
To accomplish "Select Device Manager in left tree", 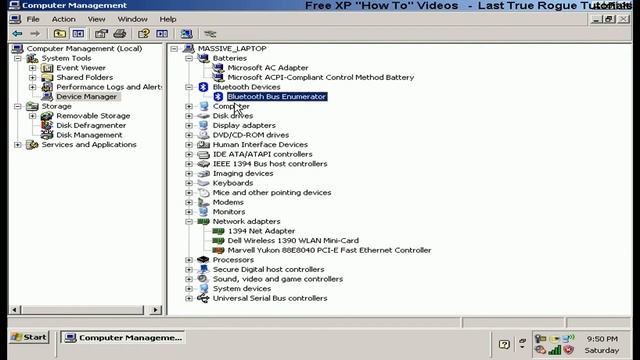I will click(x=87, y=97).
